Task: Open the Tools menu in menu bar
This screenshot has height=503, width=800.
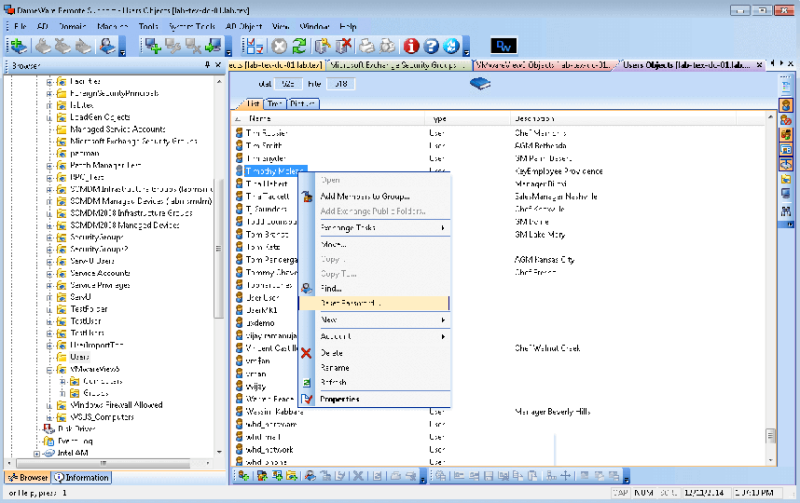Action: [x=148, y=26]
